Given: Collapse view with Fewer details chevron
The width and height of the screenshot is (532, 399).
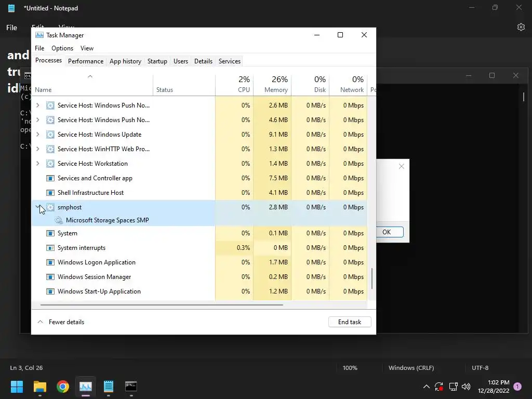Looking at the screenshot, I should click(x=40, y=322).
